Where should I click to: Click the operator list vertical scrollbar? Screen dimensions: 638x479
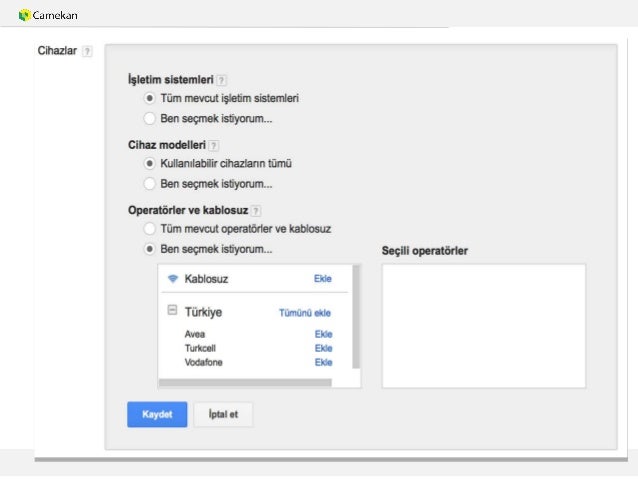(x=356, y=317)
